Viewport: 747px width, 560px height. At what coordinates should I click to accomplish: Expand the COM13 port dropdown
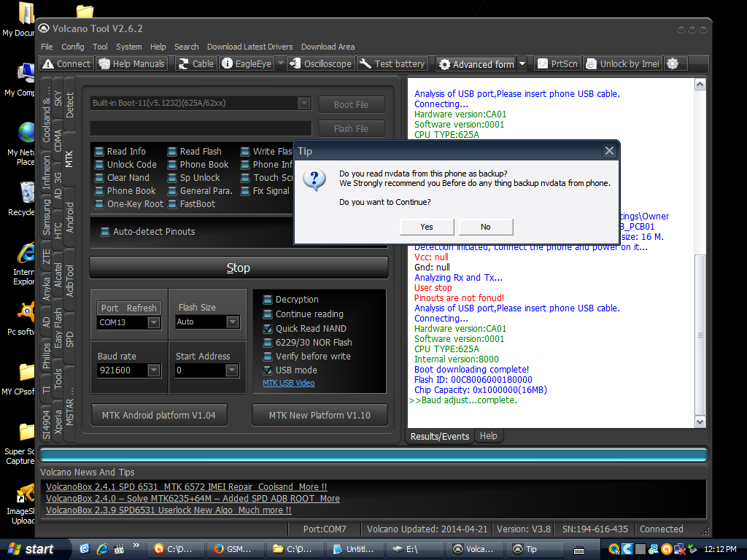(x=153, y=322)
